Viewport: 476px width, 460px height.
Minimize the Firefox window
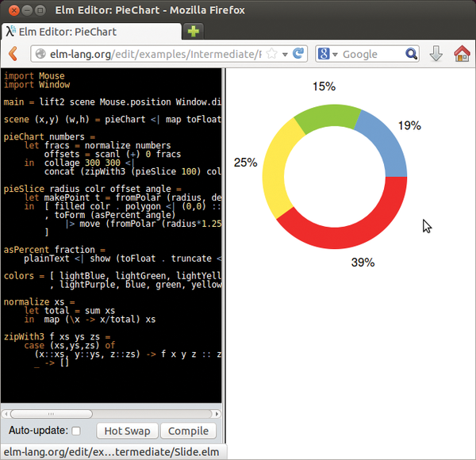pyautogui.click(x=27, y=10)
